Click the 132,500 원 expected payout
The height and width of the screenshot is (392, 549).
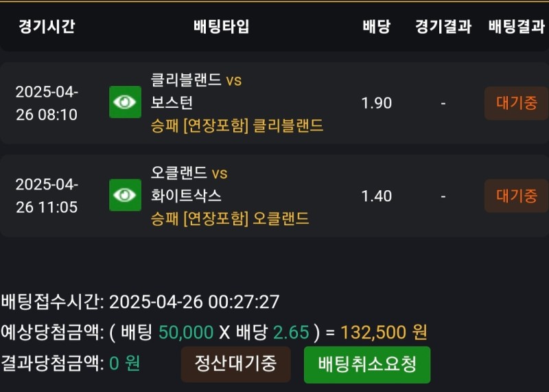pos(383,332)
